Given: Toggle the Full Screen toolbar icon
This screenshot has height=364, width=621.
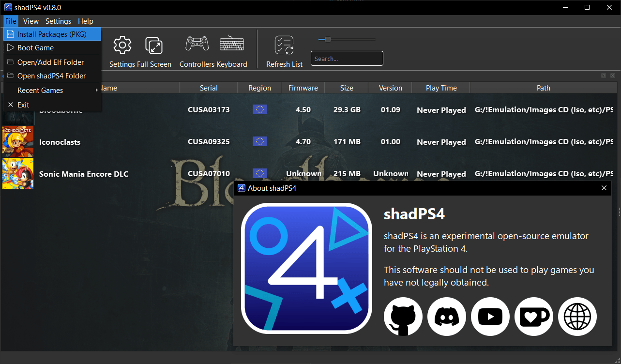Looking at the screenshot, I should [154, 45].
